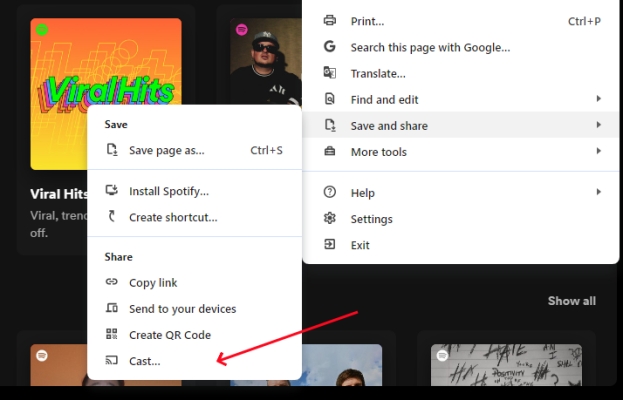Expand the Help submenu arrow
The width and height of the screenshot is (623, 400).
(599, 192)
